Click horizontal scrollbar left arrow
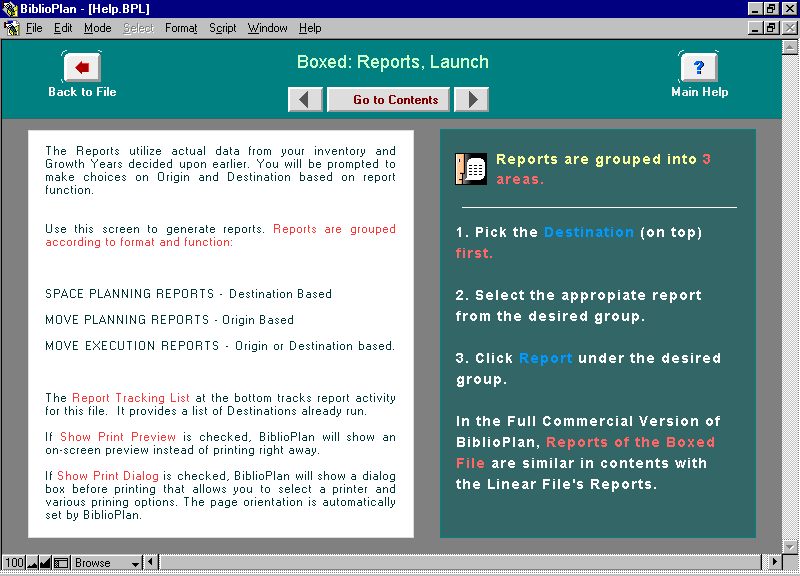The width and height of the screenshot is (800, 576). click(150, 562)
